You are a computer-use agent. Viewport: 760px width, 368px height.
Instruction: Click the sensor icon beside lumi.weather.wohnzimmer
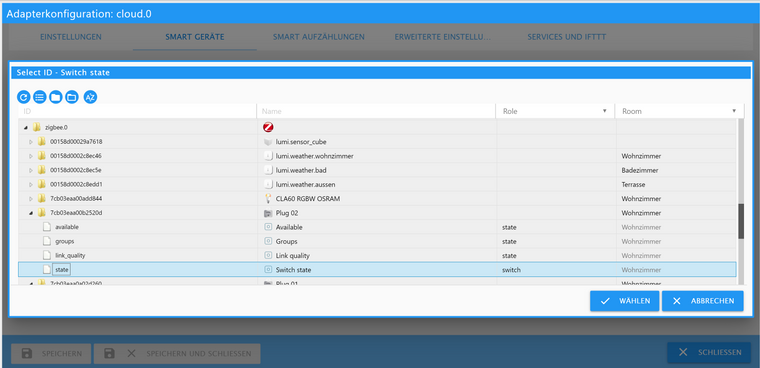coord(268,156)
